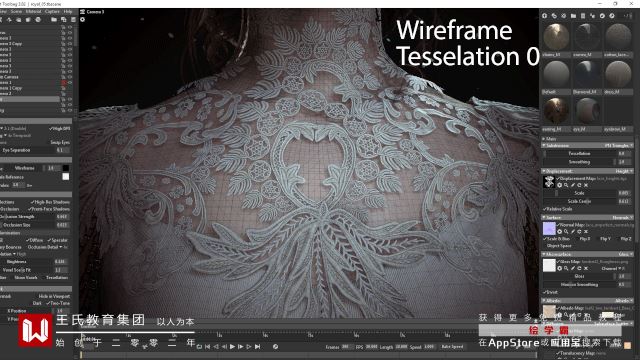Click Displacement Map magnifier icon
The width and height of the screenshot is (640, 360).
pyautogui.click(x=566, y=185)
